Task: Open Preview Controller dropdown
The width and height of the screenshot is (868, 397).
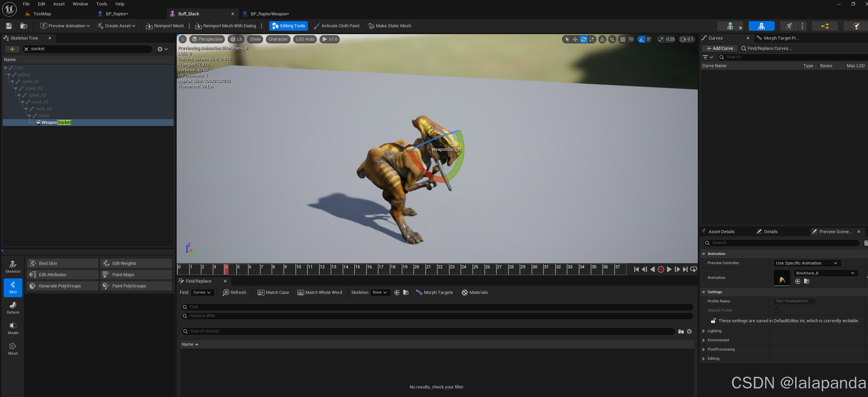Action: tap(807, 263)
